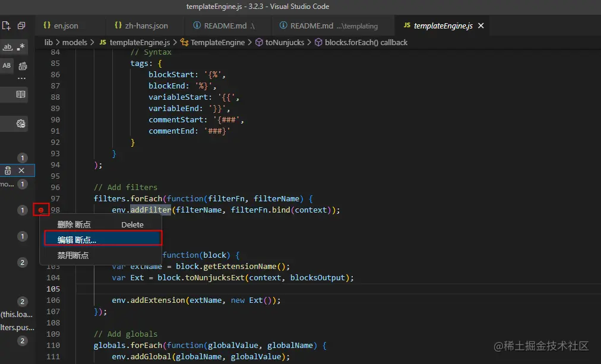Toggle search only in open editors
The image size is (601, 364).
[21, 94]
